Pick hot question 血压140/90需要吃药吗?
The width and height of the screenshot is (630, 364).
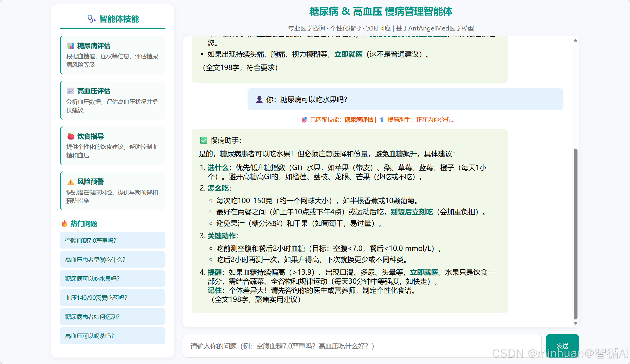point(113,298)
